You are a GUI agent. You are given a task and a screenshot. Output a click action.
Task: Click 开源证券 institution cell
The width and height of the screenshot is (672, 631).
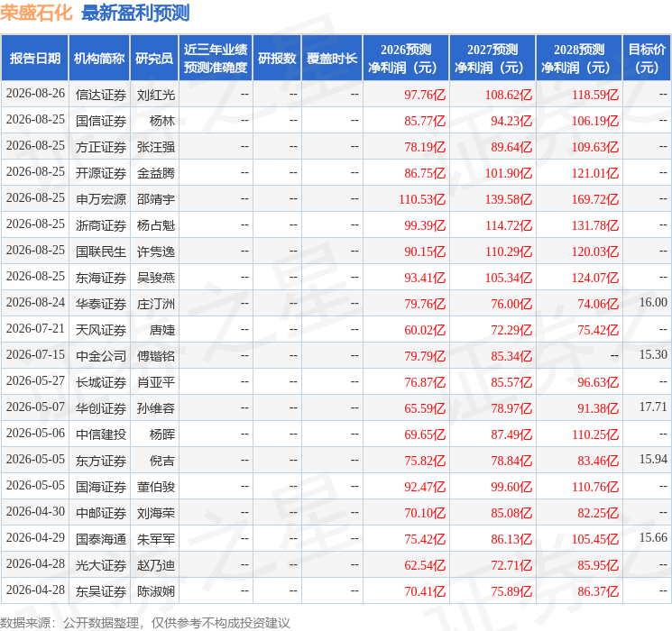tap(101, 173)
